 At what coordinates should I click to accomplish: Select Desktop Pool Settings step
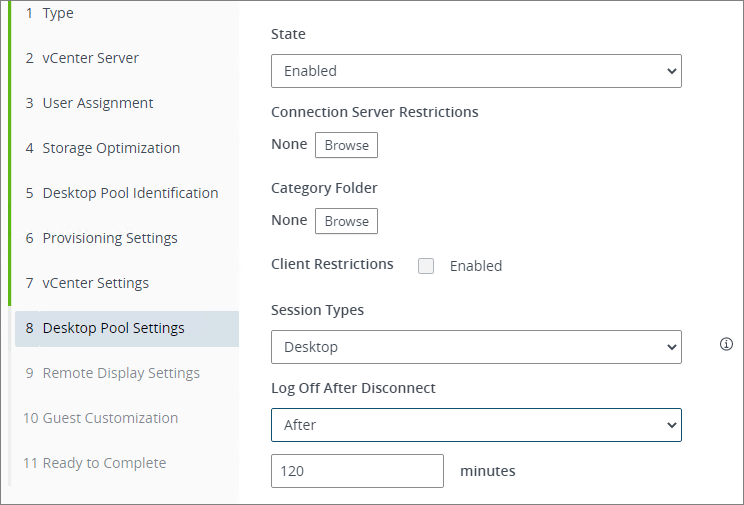pyautogui.click(x=113, y=328)
